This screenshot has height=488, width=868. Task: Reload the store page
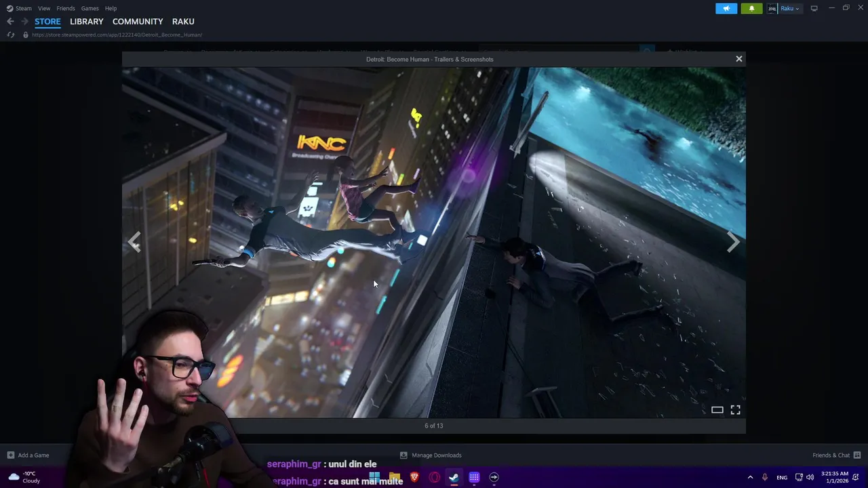pos(11,35)
